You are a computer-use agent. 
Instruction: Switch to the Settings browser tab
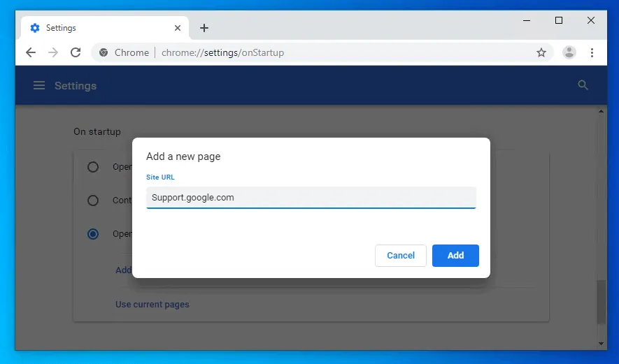[x=98, y=28]
